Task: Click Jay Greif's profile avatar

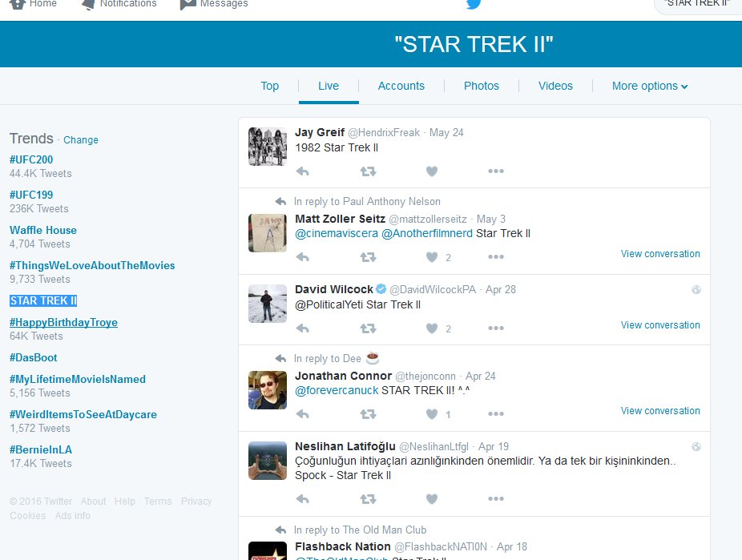Action: point(268,147)
